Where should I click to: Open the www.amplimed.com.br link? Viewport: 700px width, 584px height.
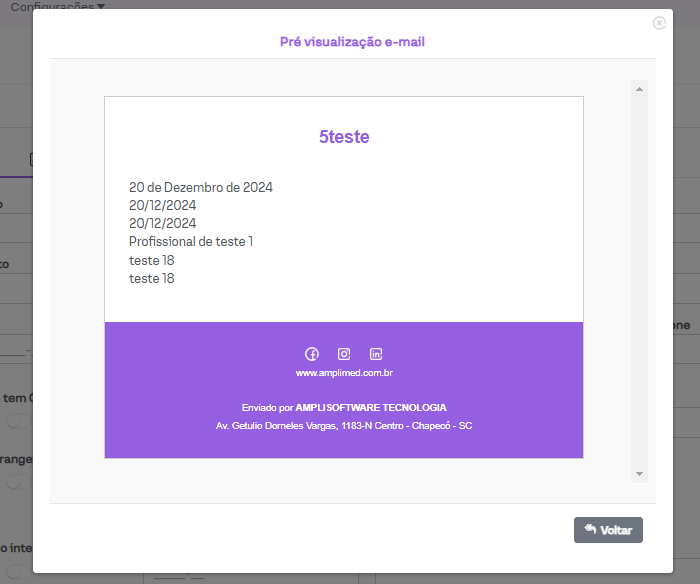[343, 373]
